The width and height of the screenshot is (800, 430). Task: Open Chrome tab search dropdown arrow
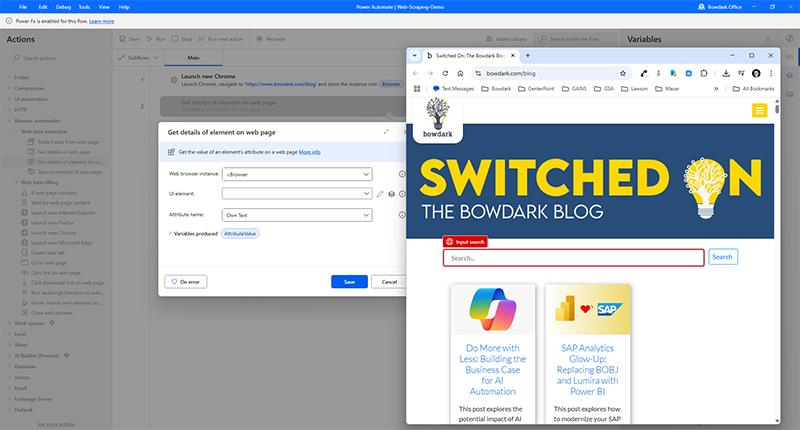pos(414,56)
